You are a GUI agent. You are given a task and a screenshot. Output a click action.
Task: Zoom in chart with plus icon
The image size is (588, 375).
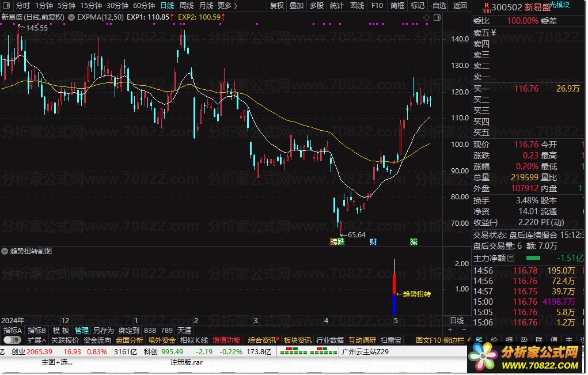coord(450,330)
